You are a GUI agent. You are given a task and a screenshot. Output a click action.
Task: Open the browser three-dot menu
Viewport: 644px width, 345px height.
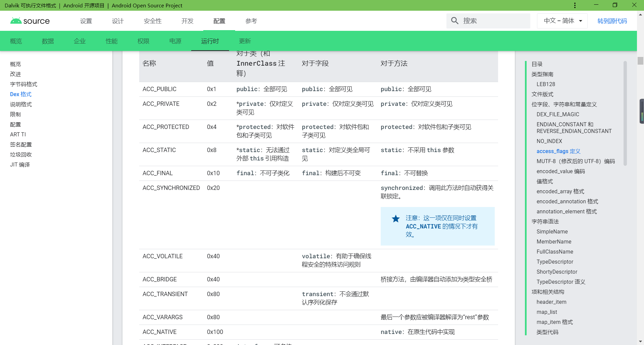[575, 5]
